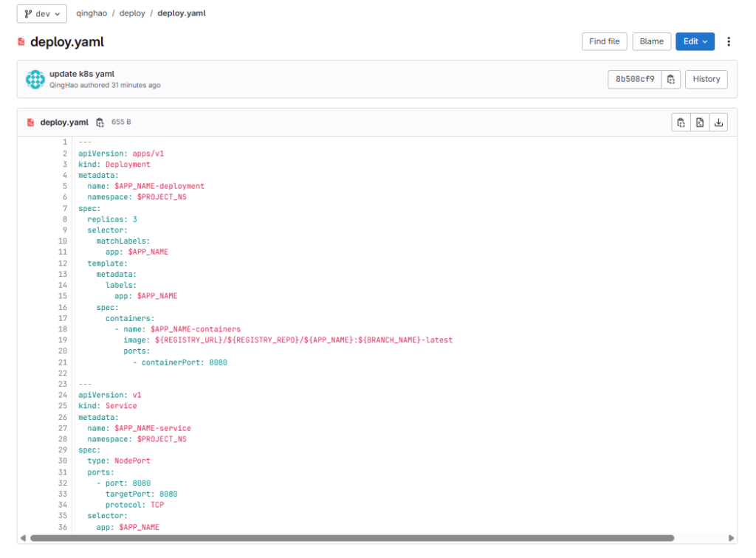Open the vertical ellipsis more actions menu
The height and width of the screenshot is (558, 756).
tap(729, 41)
